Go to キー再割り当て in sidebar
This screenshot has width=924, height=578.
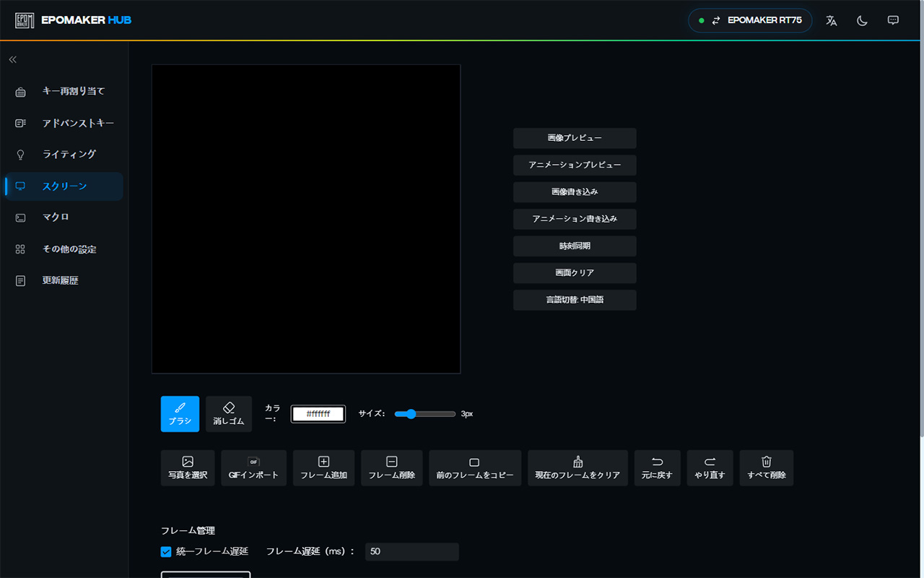tap(64, 92)
